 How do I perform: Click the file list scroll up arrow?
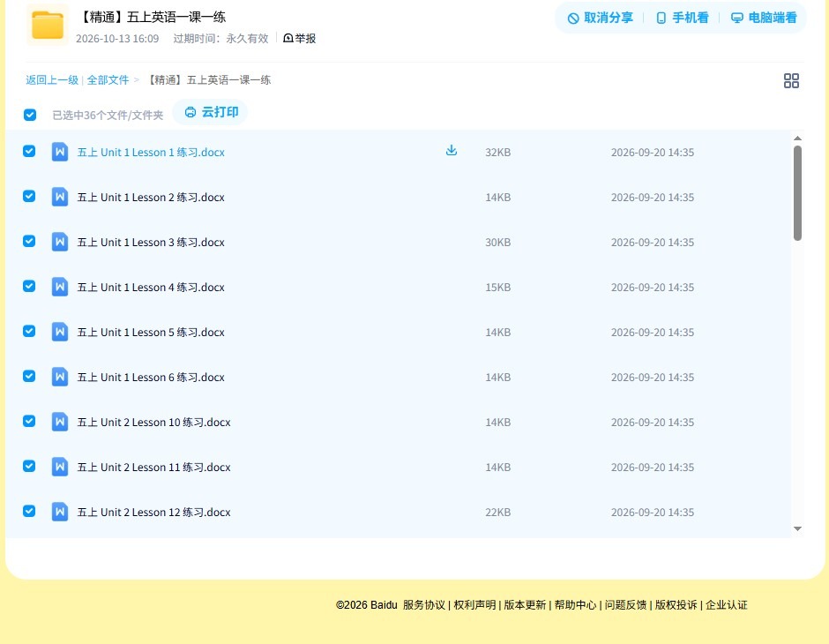pos(797,139)
